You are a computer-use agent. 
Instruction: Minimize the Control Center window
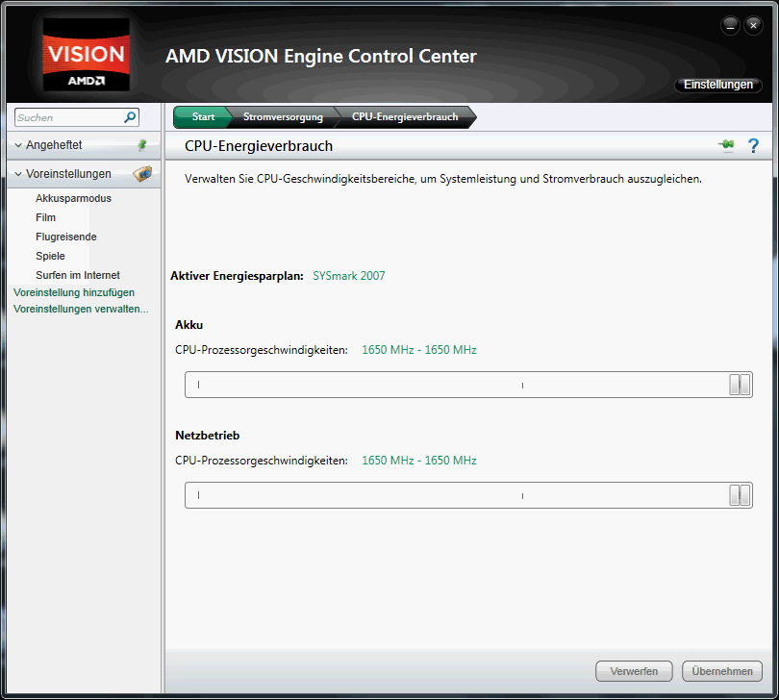[x=730, y=25]
